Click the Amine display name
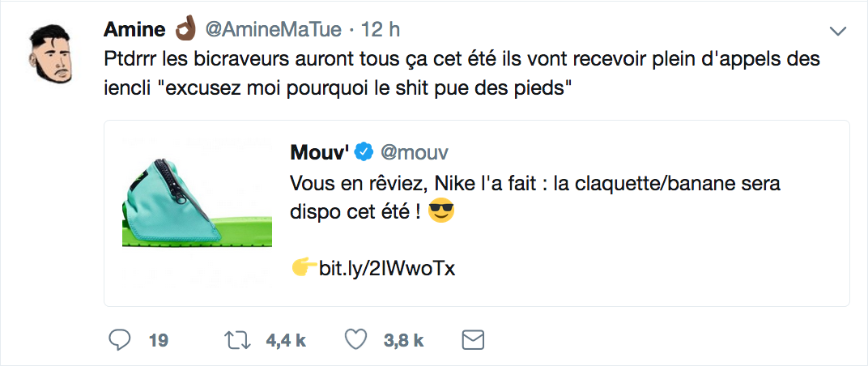Image resolution: width=868 pixels, height=366 pixels. pos(134,30)
